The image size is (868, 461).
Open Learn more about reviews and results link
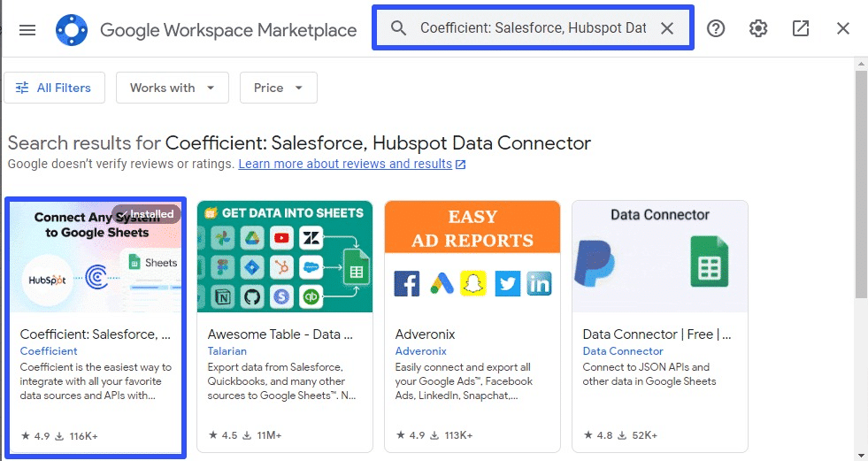[345, 164]
